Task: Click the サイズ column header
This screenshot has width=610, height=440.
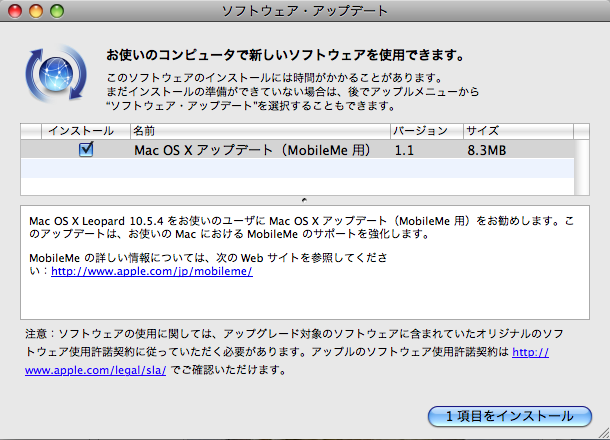Action: tap(518, 131)
